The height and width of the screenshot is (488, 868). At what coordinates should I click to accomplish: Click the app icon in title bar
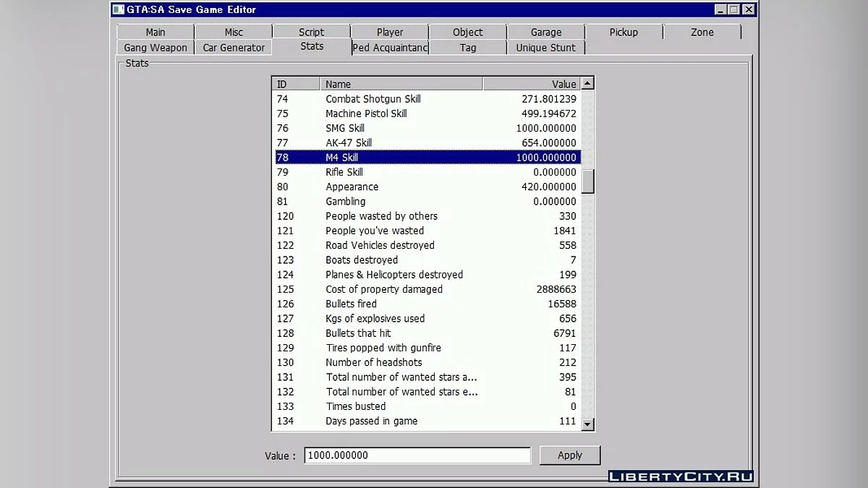tap(117, 9)
